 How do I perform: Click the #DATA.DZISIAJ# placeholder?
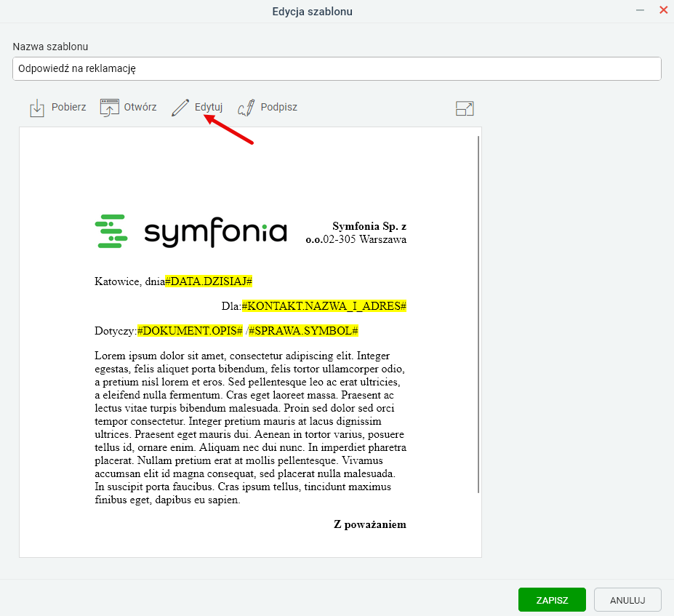click(209, 281)
